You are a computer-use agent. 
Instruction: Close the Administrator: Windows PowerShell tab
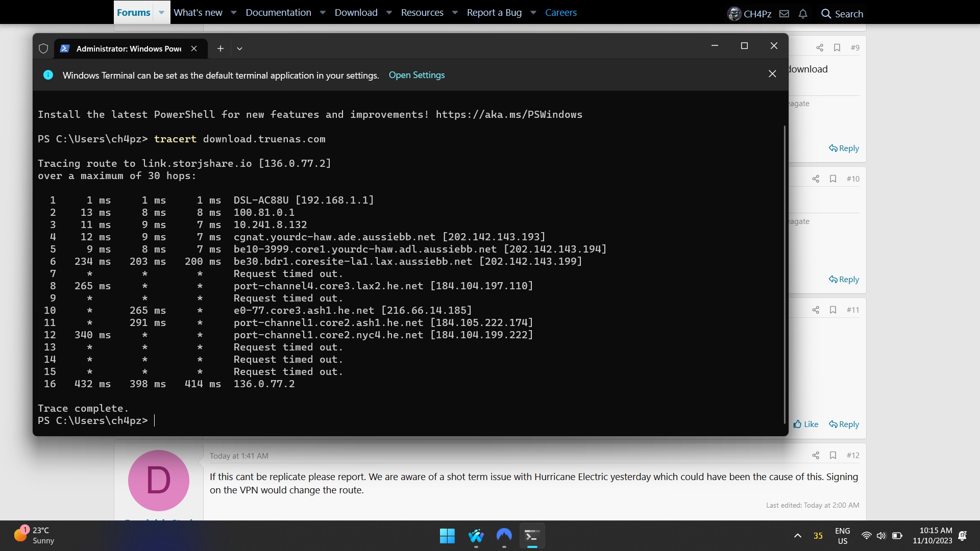coord(194,48)
